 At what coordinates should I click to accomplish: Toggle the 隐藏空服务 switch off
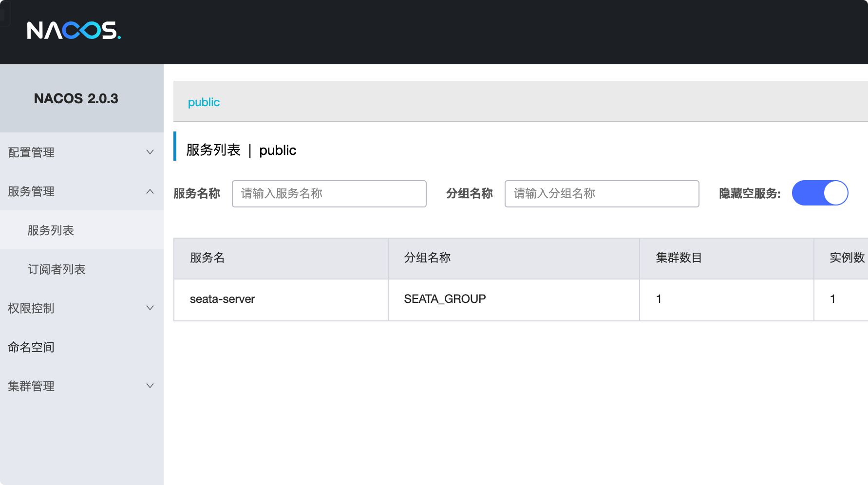[x=820, y=193]
